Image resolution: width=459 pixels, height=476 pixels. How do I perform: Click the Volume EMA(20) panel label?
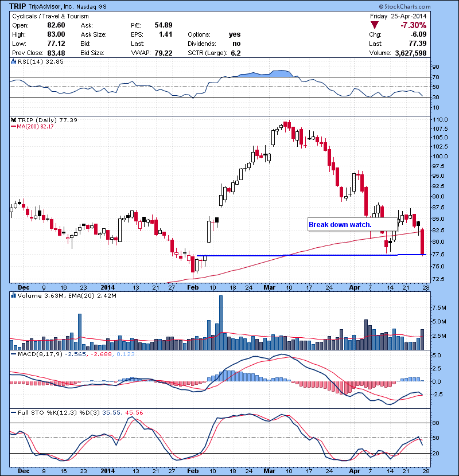pos(68,296)
